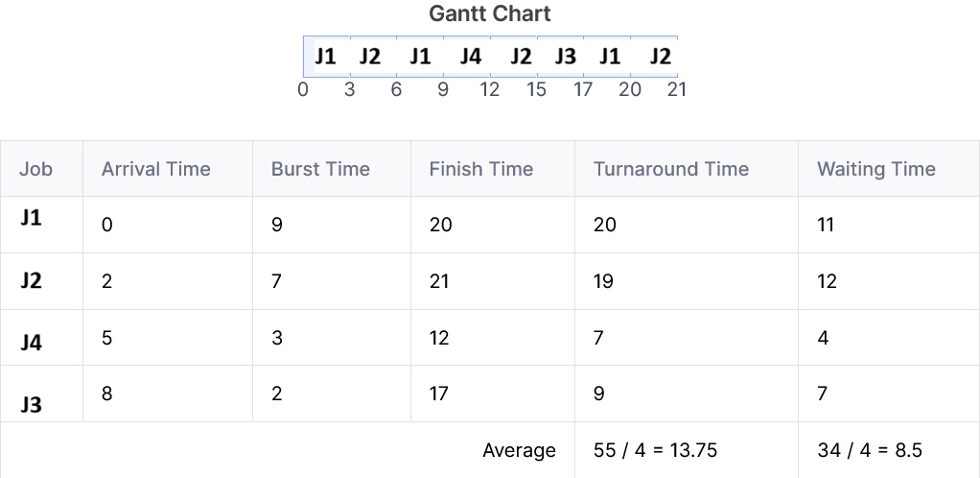Click the Arrival Time column header
Viewport: 980px width, 478px height.
[156, 169]
